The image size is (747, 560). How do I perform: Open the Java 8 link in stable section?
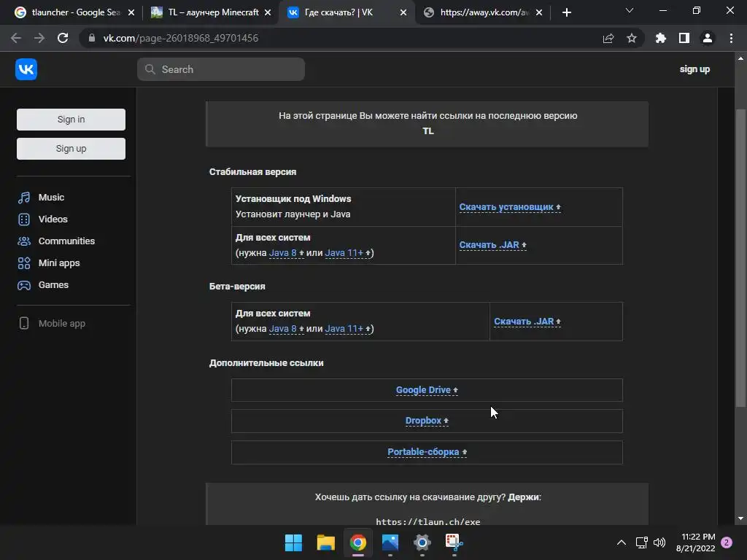click(x=286, y=253)
